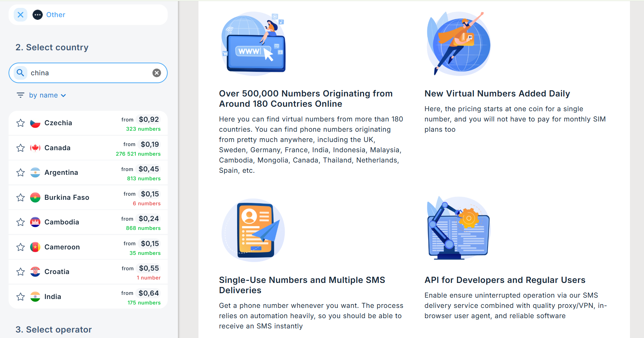The width and height of the screenshot is (644, 338).
Task: Click the Czechia $0,92 price
Action: (x=149, y=119)
